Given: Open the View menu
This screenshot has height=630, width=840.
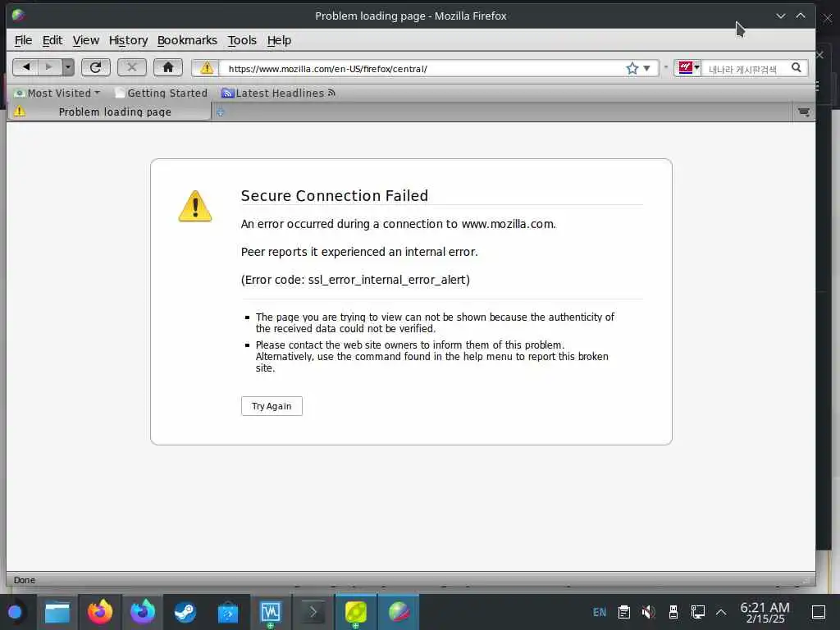Looking at the screenshot, I should pos(85,40).
